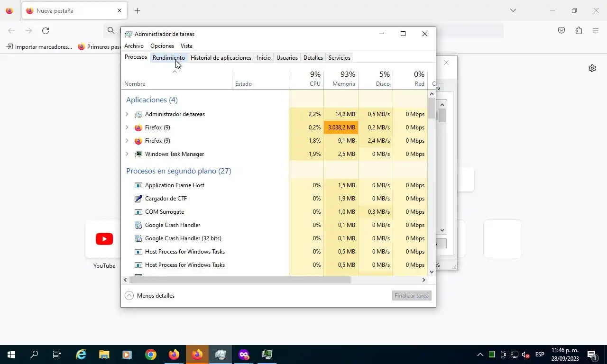Switch to Historial de aplicaciones tab
This screenshot has height=364, width=607.
point(221,58)
